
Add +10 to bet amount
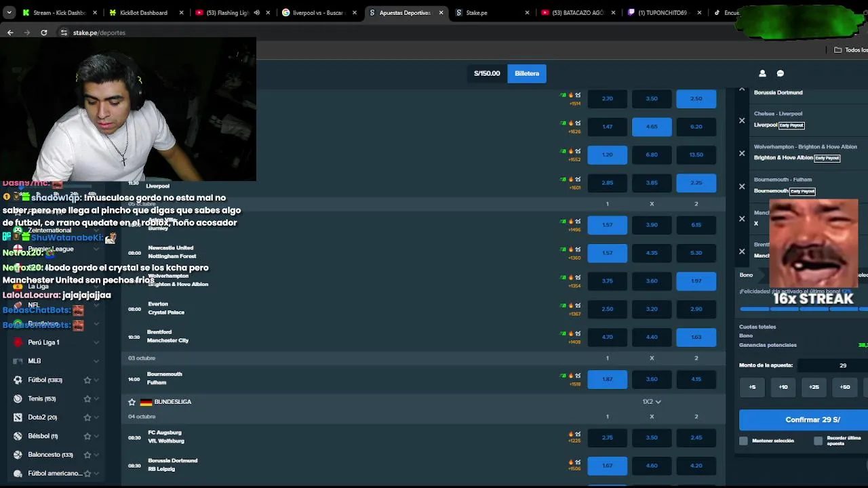click(783, 387)
